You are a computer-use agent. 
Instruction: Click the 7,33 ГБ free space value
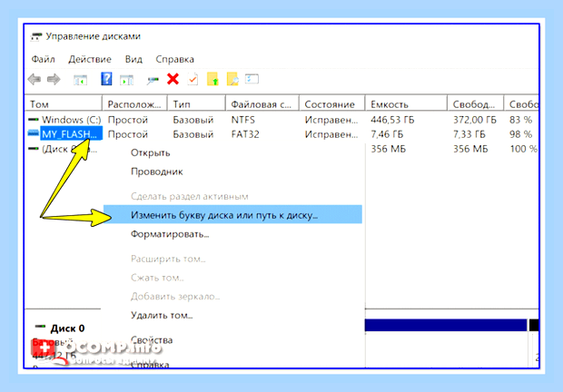[x=469, y=134]
